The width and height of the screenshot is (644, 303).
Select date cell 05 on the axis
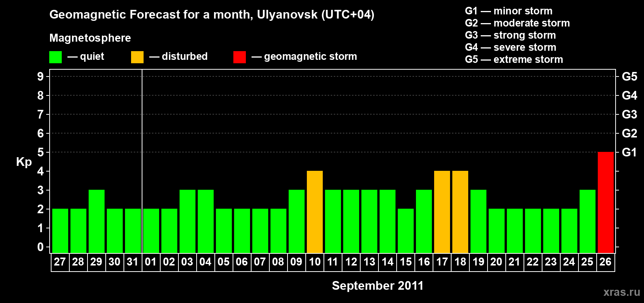(x=224, y=262)
